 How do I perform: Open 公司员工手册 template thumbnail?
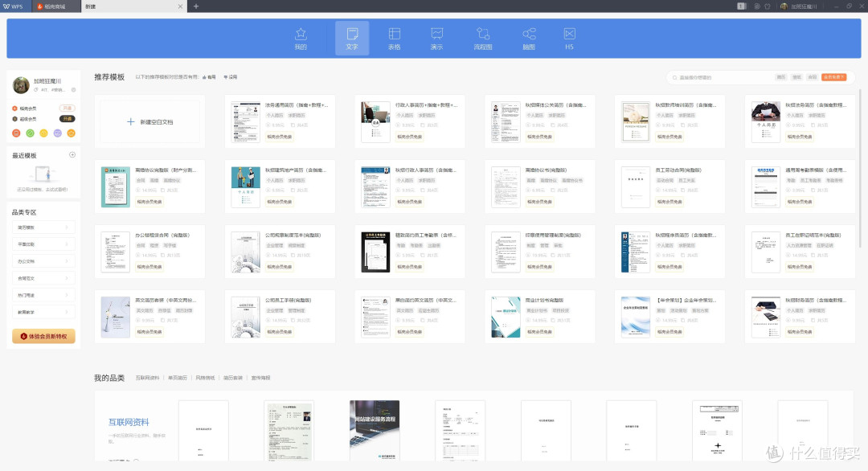coord(245,317)
